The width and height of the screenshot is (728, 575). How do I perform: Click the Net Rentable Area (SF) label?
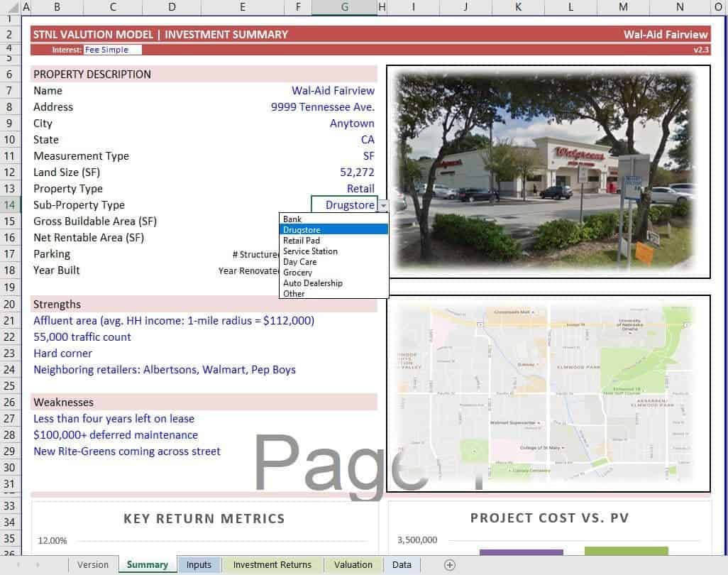[89, 238]
